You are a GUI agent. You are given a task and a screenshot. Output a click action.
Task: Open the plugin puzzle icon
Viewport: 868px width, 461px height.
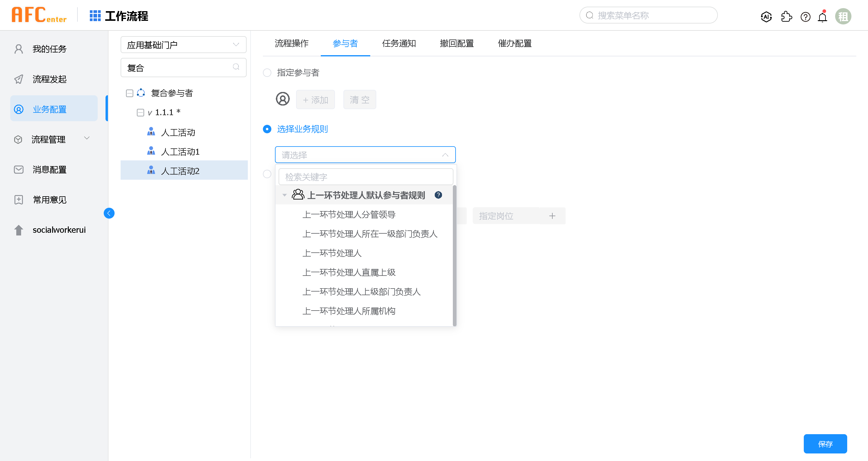click(x=786, y=17)
